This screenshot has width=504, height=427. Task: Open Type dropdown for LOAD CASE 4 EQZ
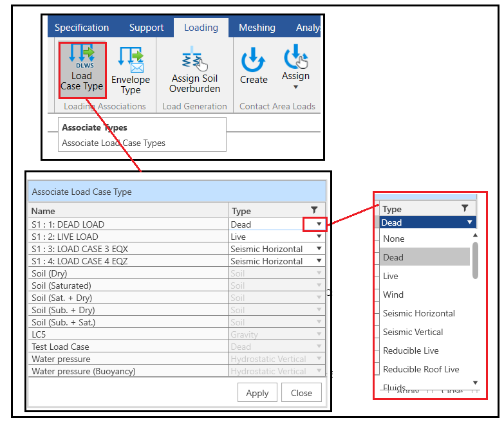tap(319, 261)
